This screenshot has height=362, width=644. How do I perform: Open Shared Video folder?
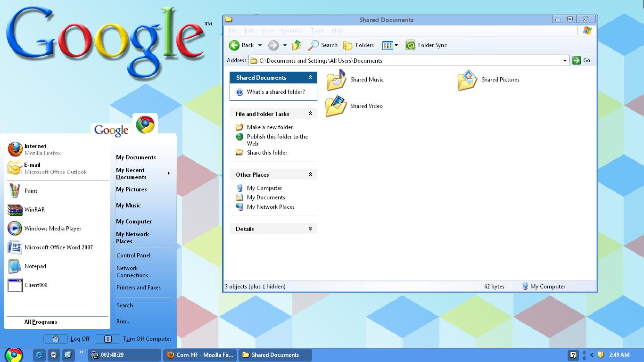point(367,106)
